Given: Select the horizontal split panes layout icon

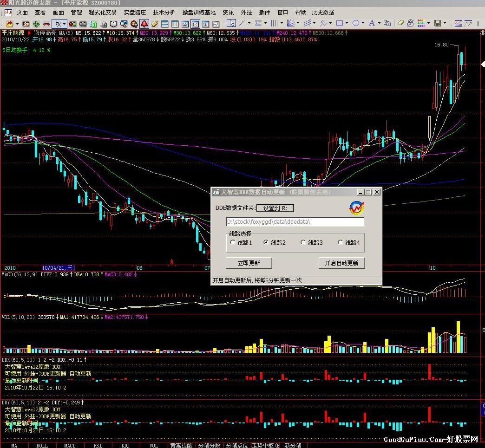Looking at the screenshot, I should click(x=165, y=24).
